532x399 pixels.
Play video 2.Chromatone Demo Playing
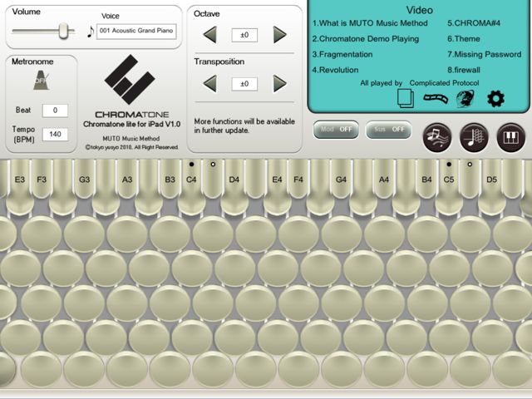pos(366,39)
